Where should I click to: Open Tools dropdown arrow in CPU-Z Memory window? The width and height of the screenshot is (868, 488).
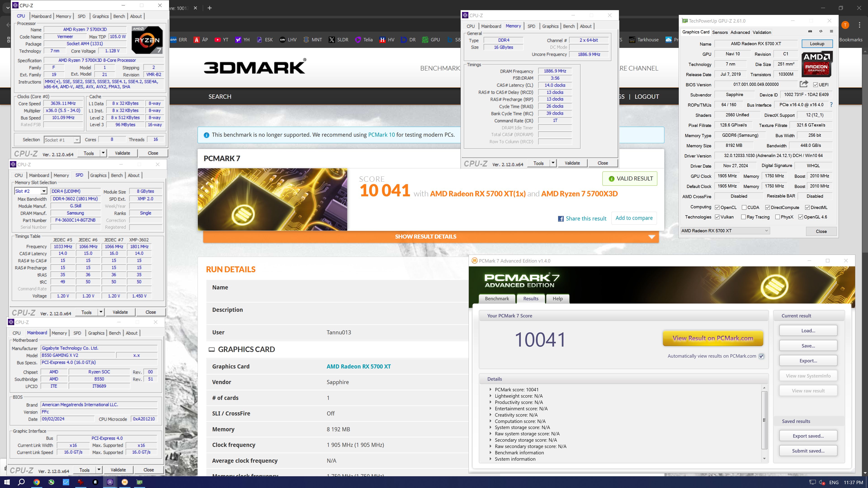click(x=553, y=163)
